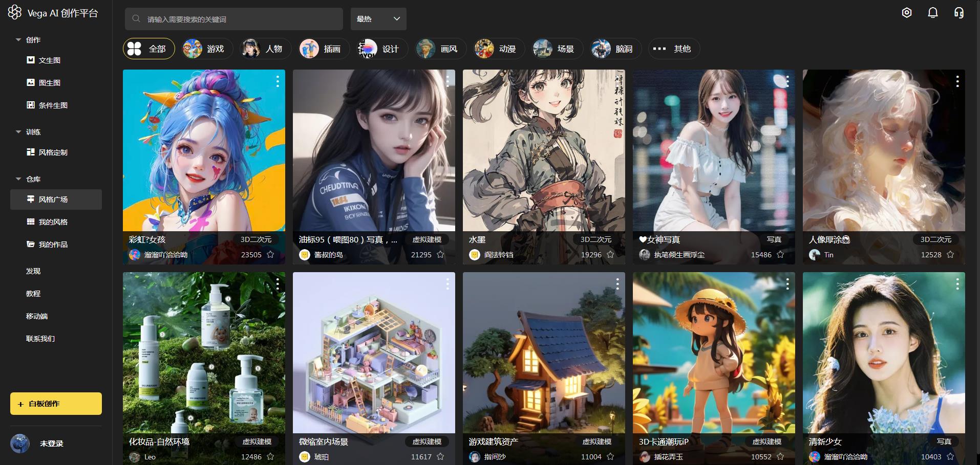Open 风格定制 style training

(x=53, y=152)
